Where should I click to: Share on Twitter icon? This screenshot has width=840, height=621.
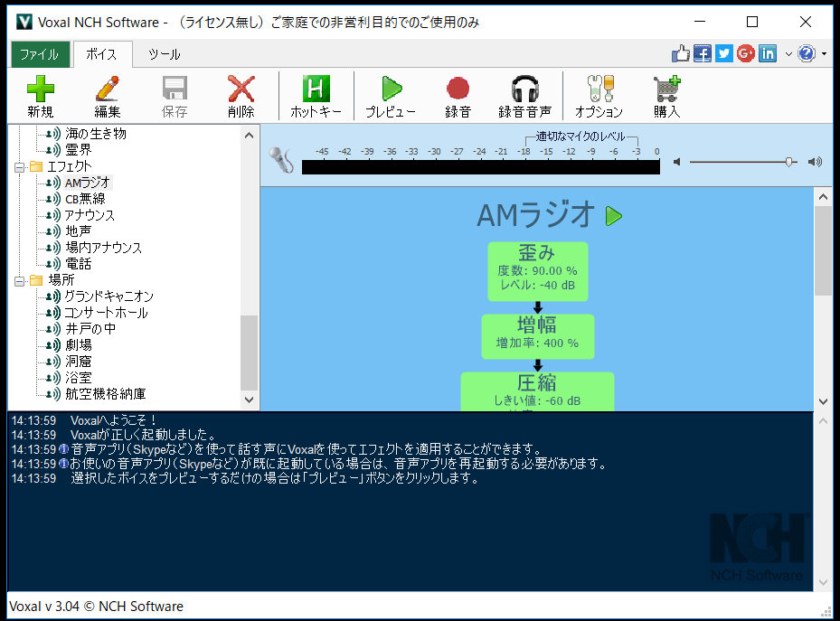(x=723, y=53)
